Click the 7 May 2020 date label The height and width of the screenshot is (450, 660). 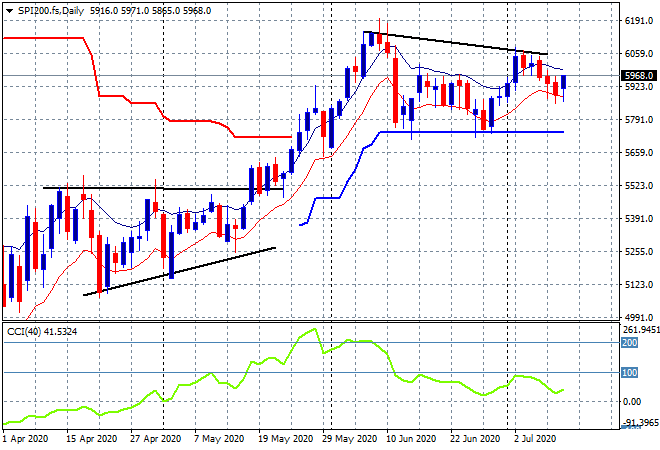coord(219,439)
